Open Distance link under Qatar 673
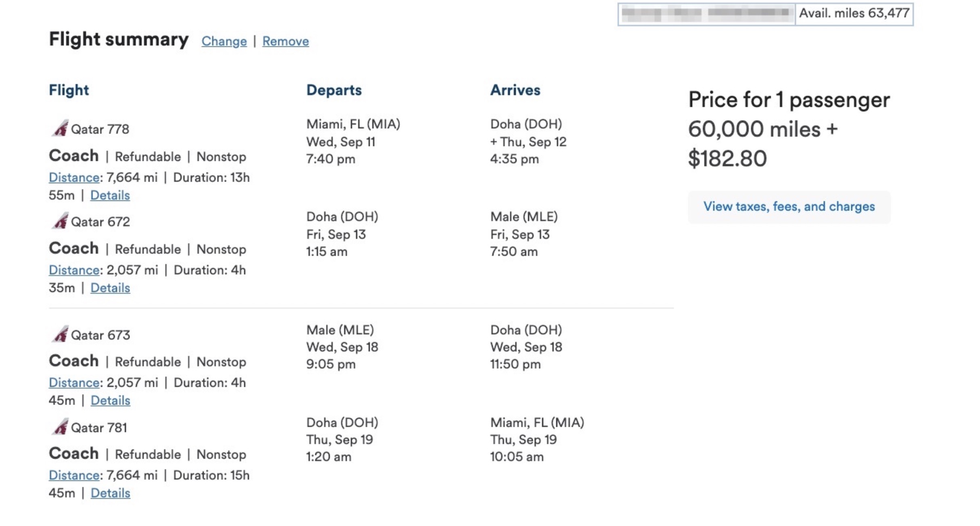The image size is (980, 526). tap(74, 382)
